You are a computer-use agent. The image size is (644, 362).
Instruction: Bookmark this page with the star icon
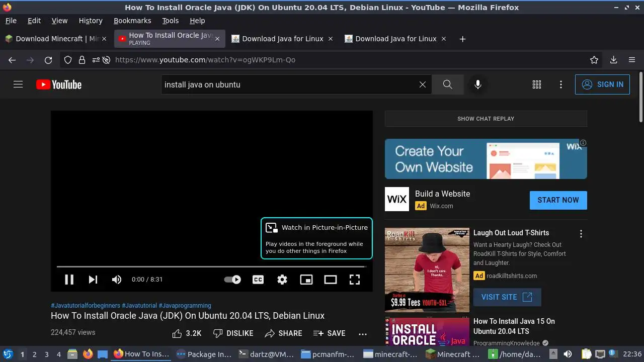(594, 60)
